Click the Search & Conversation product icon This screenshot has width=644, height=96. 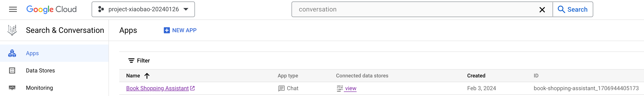12,30
